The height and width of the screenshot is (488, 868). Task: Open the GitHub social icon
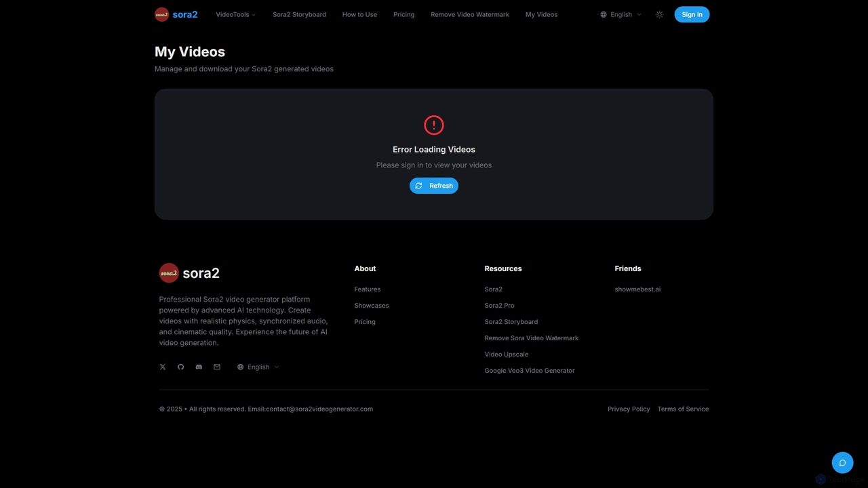[181, 367]
